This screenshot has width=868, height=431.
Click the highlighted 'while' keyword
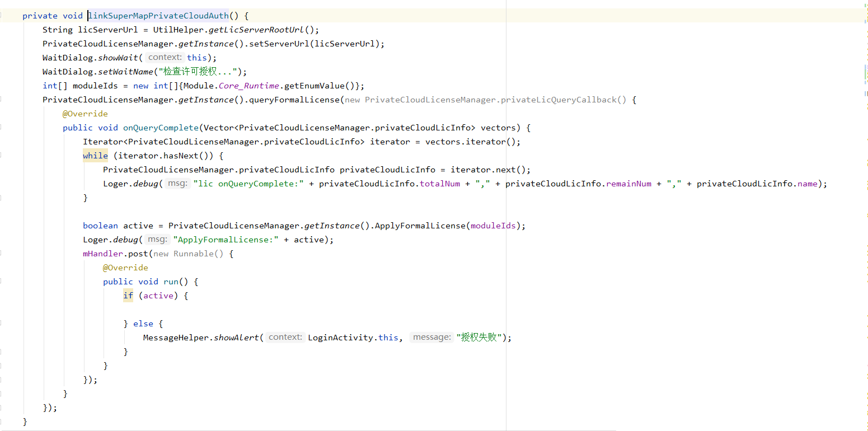95,156
